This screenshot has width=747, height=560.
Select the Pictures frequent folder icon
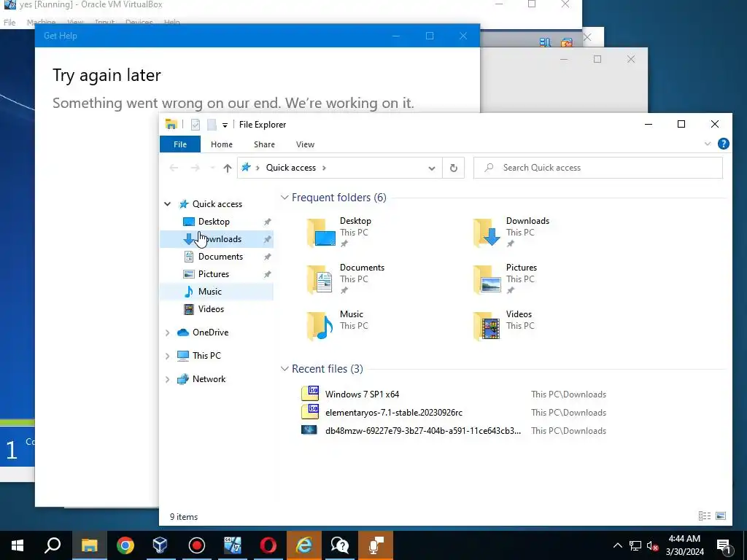(x=487, y=279)
